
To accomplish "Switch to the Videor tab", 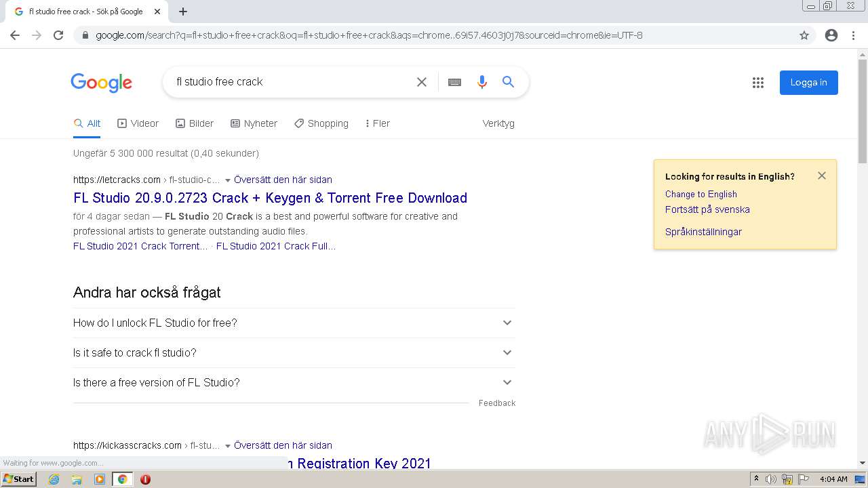I will (x=138, y=123).
